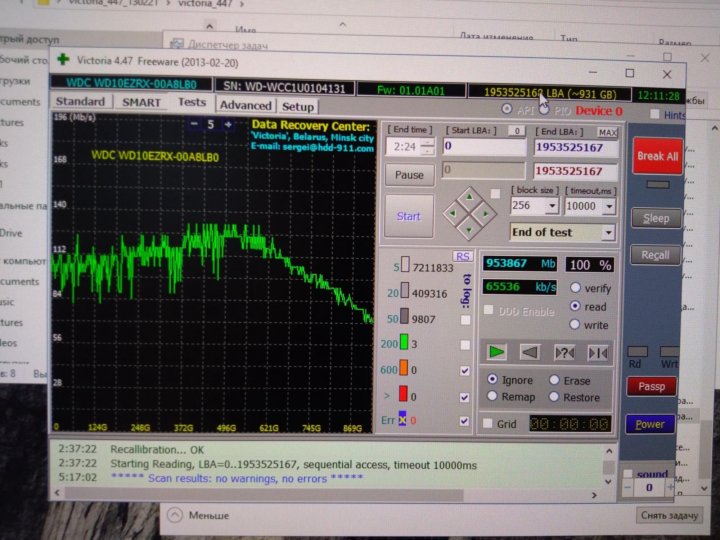
Task: Click the minus icon above the graph
Action: tap(195, 124)
